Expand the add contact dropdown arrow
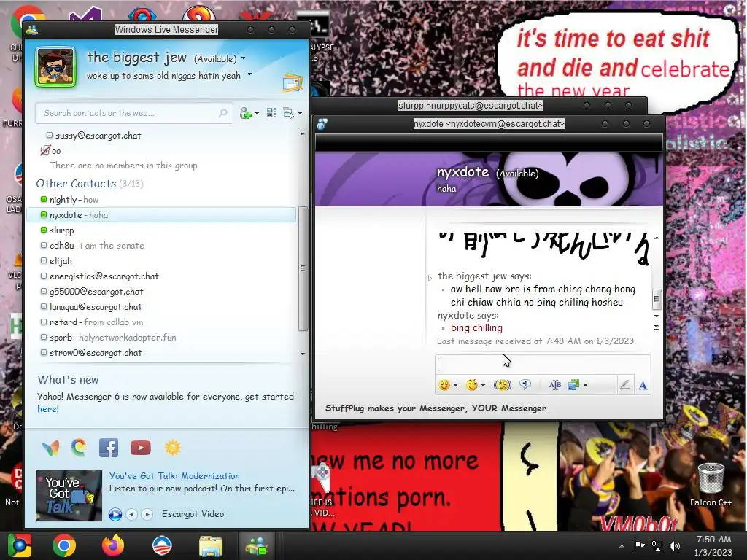The height and width of the screenshot is (560, 747). 258,113
